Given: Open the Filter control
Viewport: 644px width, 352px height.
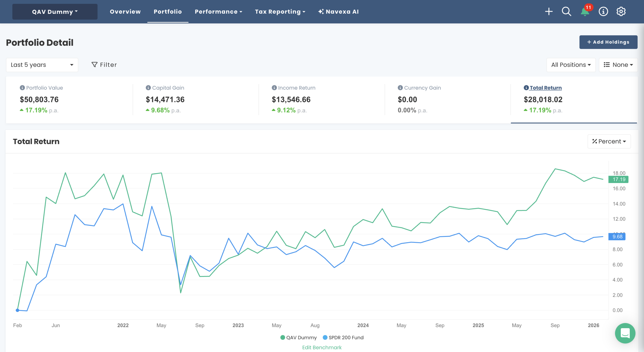Looking at the screenshot, I should 104,65.
